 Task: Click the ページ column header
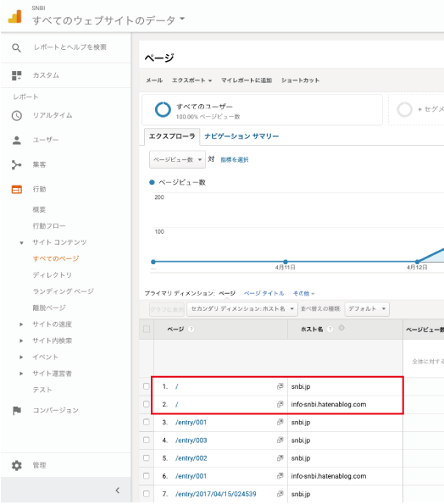175,330
